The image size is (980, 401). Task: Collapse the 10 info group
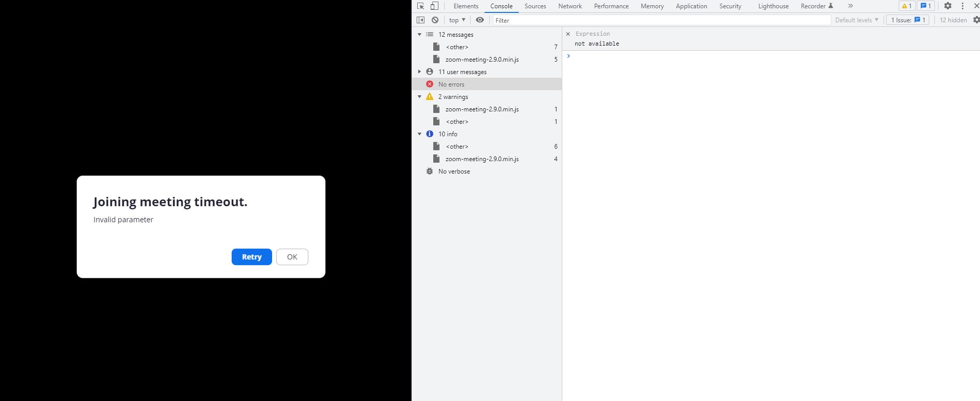pos(419,134)
